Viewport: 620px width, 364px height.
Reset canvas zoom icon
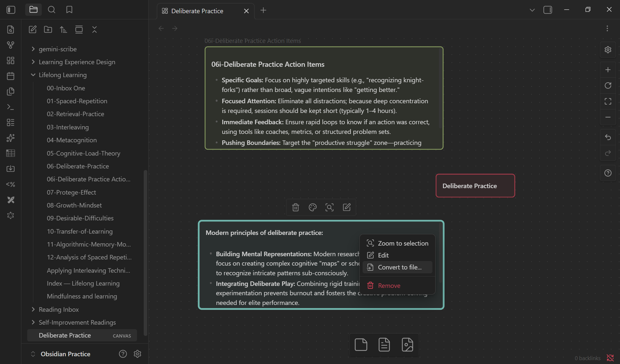pos(608,85)
